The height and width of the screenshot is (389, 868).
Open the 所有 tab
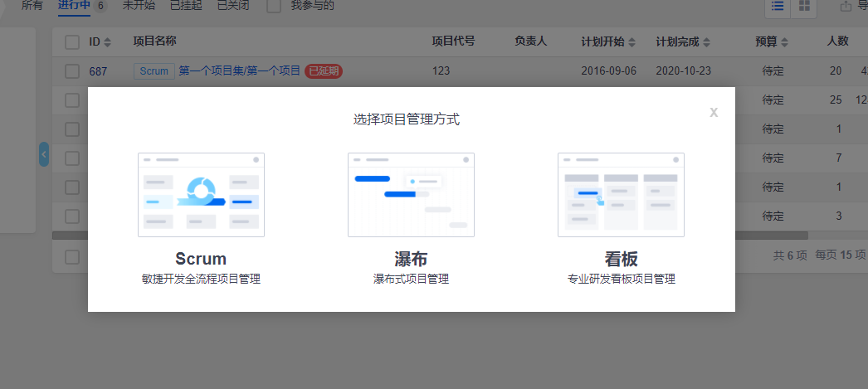tap(32, 6)
